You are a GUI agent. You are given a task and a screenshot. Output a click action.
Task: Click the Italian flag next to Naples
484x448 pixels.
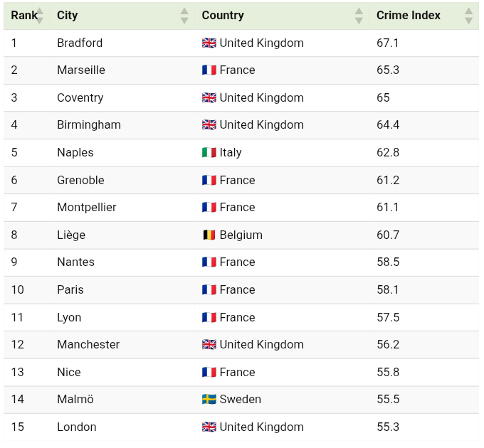pos(209,153)
